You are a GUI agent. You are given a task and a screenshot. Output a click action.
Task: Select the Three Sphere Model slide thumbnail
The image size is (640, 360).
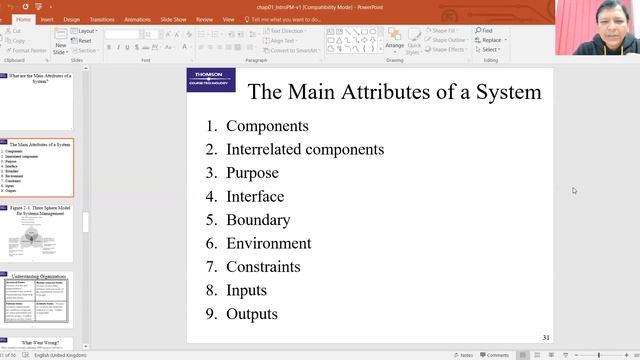coord(37,233)
